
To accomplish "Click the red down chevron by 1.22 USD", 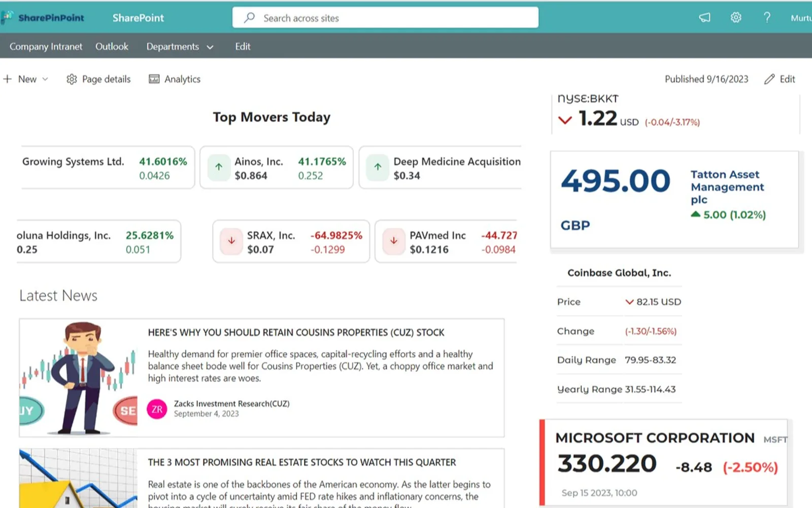I will [565, 120].
